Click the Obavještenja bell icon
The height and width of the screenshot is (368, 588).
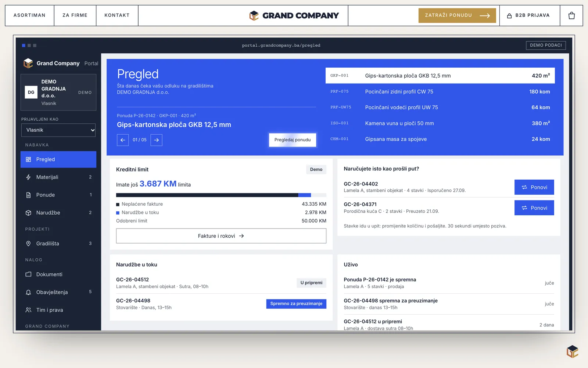click(28, 292)
